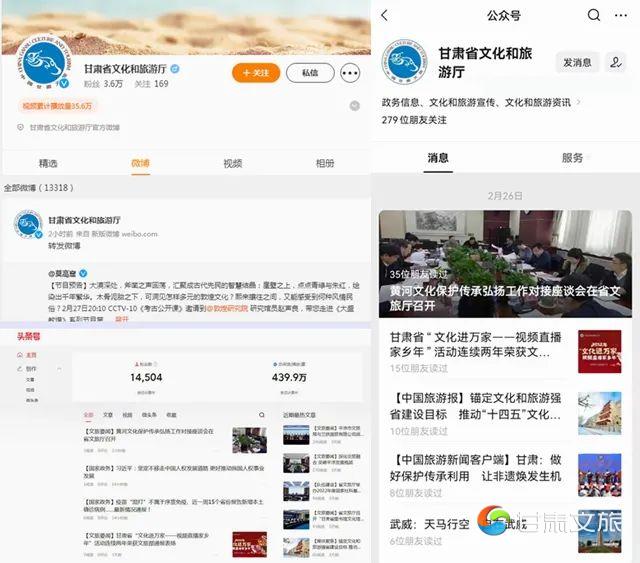Switch to the 服务 tab in the WeChat account

[x=572, y=158]
